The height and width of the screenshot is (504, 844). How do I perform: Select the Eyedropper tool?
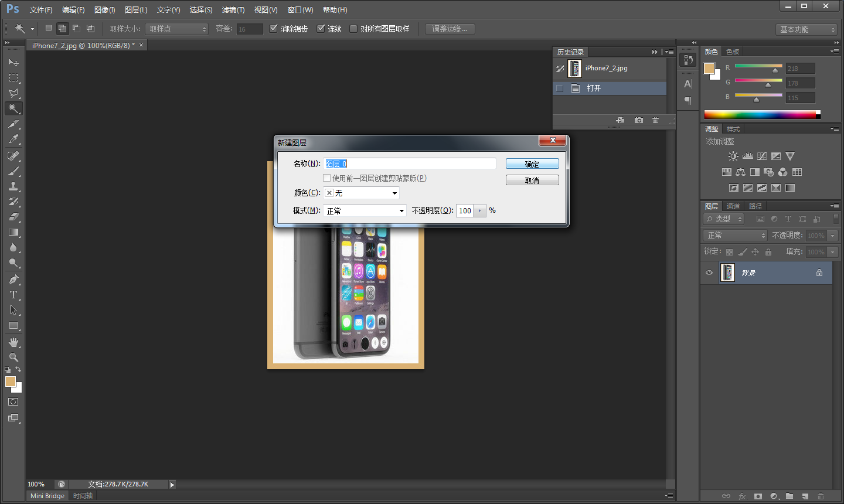(x=13, y=139)
